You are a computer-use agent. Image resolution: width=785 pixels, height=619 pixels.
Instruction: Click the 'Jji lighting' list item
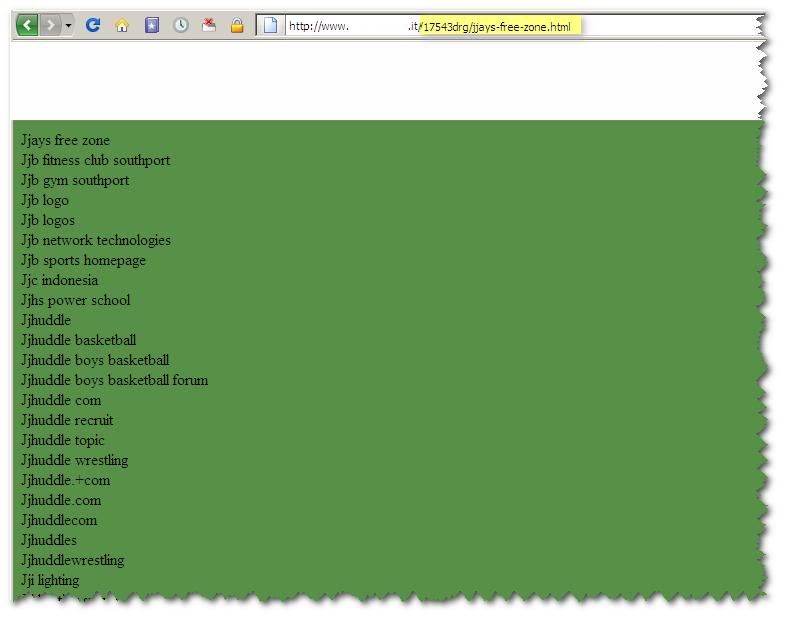click(50, 580)
